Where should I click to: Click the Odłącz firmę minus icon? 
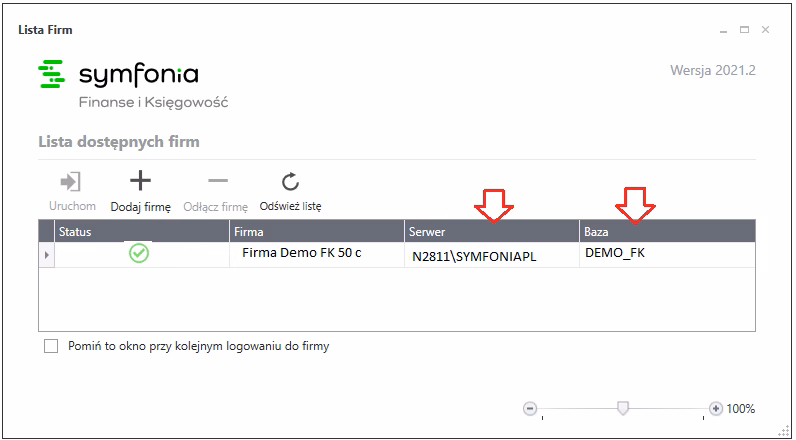pyautogui.click(x=218, y=181)
